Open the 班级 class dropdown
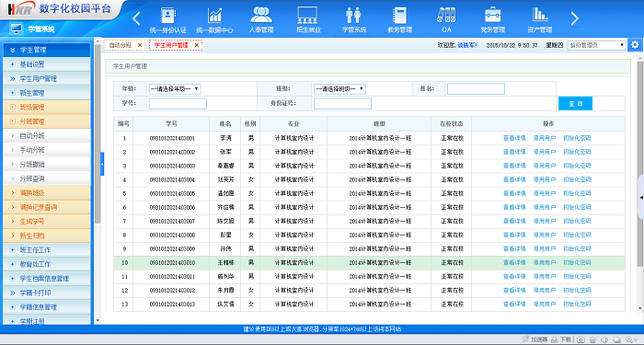 [x=339, y=88]
